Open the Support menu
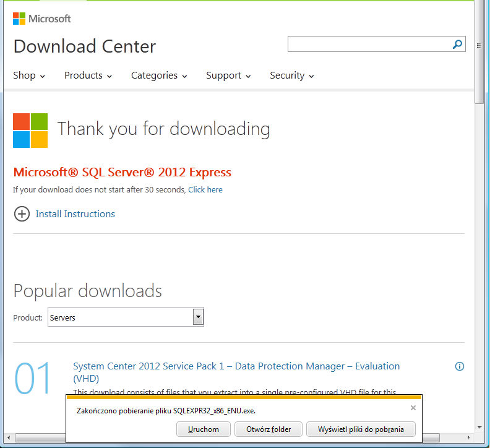The width and height of the screenshot is (490, 448). (228, 75)
